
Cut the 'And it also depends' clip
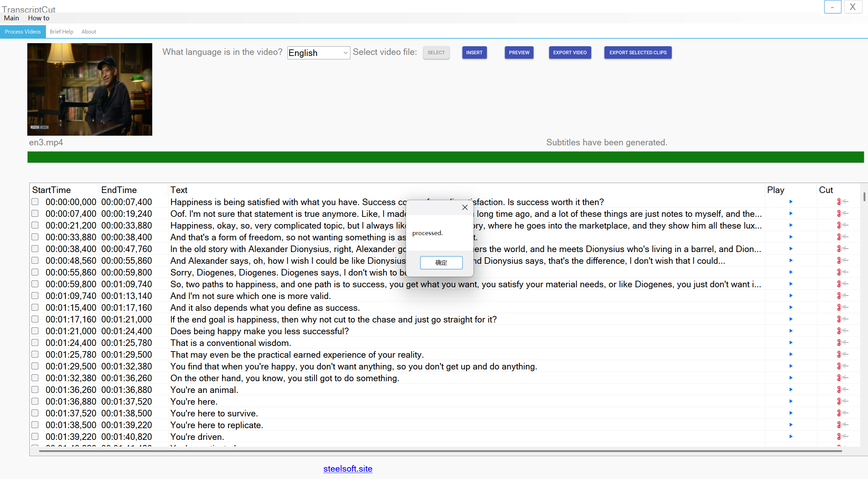842,308
